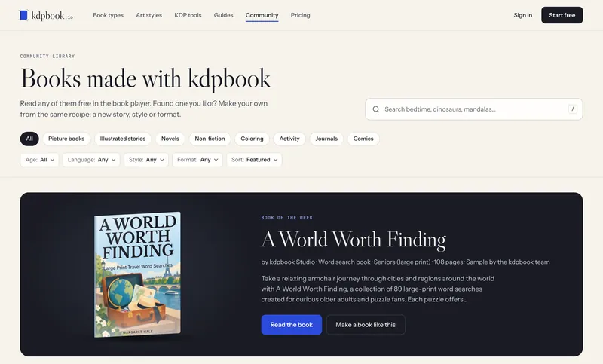Viewport: 603px width, 364px height.
Task: Open the A World Worth Finding book cover
Action: 138,274
